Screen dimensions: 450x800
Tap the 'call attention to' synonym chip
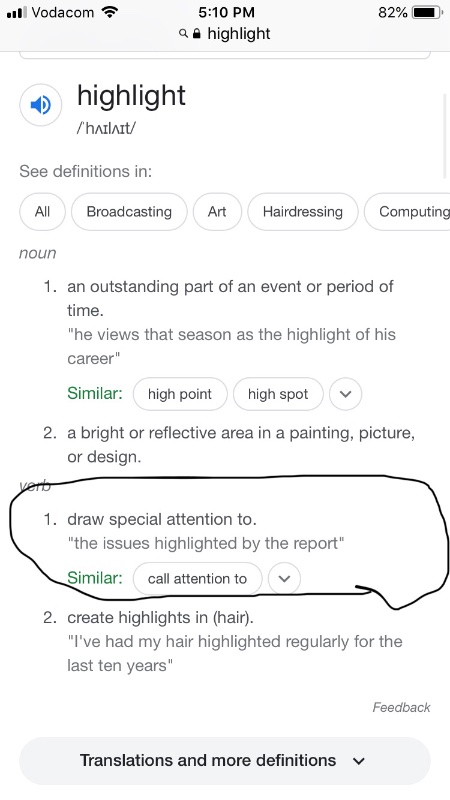(197, 579)
